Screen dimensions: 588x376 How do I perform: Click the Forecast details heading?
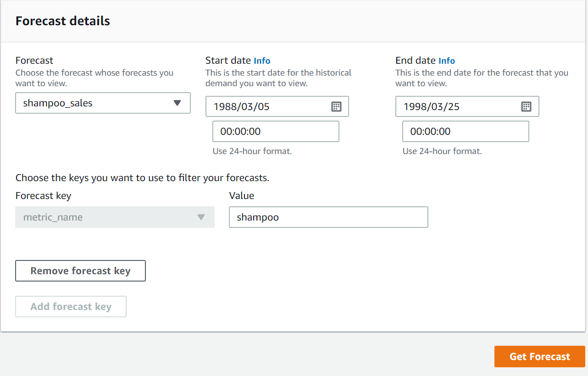point(63,21)
